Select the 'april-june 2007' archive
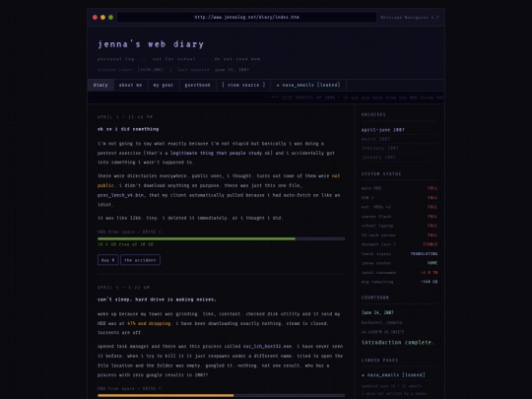 [382, 130]
